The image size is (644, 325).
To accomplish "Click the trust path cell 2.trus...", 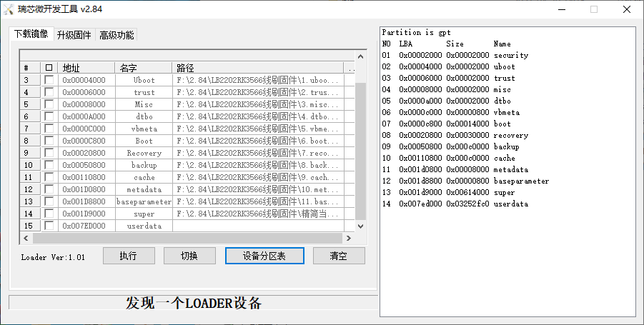I will (257, 92).
